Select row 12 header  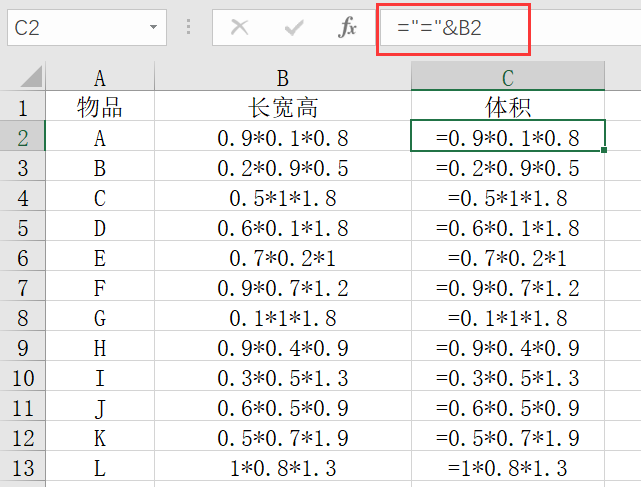click(x=22, y=436)
